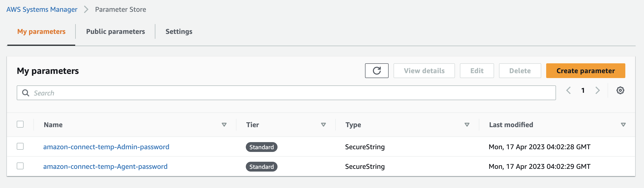Viewport: 644px width, 188px height.
Task: Click the breadcrumb separator chevron
Action: pos(86,10)
